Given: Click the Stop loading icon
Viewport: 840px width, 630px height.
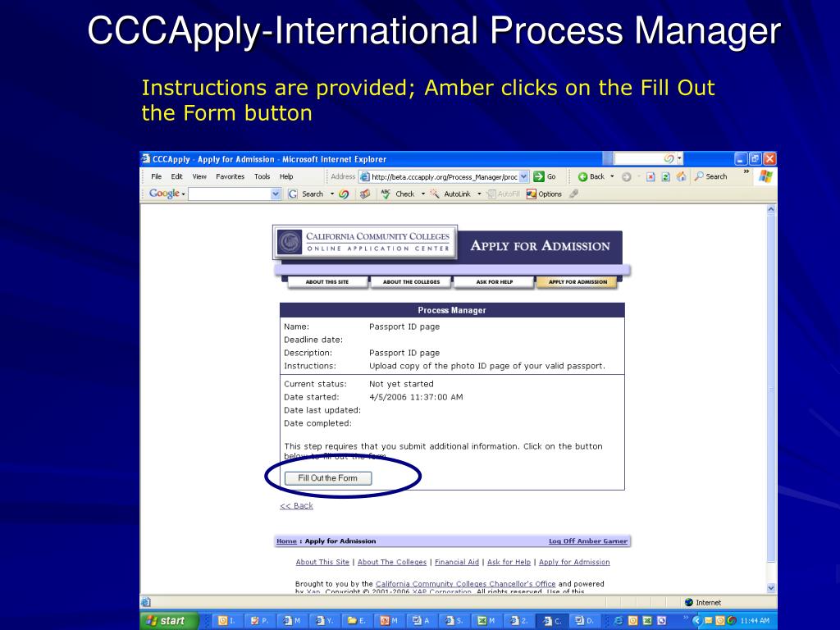Looking at the screenshot, I should tap(651, 177).
